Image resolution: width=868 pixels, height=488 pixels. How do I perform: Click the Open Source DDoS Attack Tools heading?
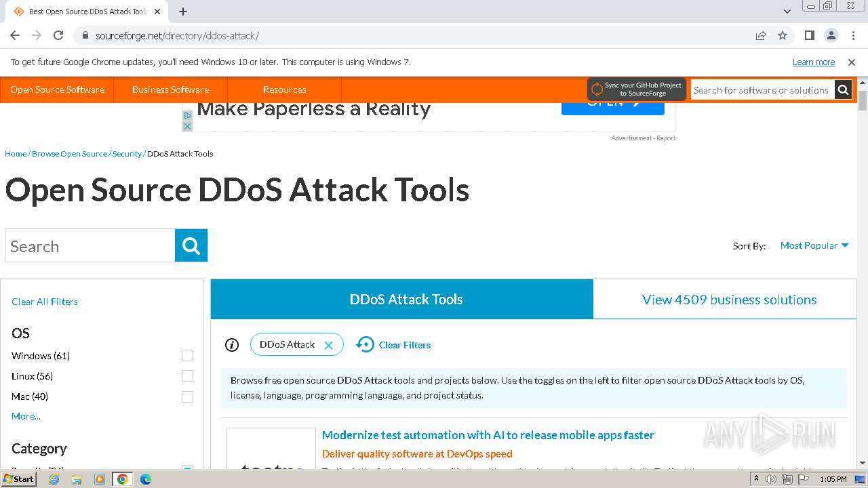(x=237, y=190)
